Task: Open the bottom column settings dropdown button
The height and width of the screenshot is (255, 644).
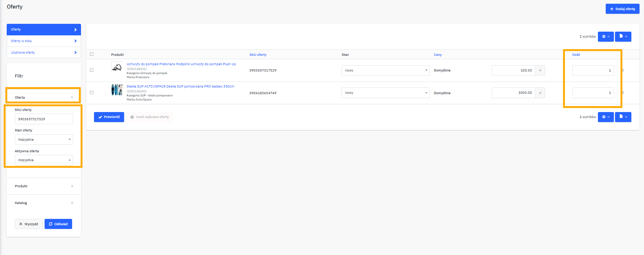Action: [x=605, y=117]
